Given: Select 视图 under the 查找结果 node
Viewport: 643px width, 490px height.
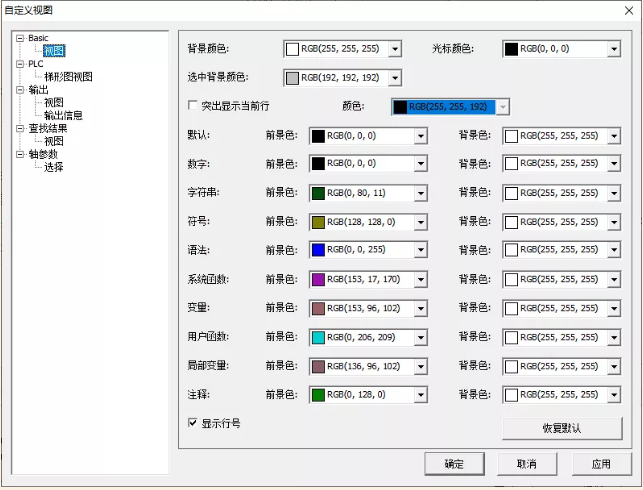Looking at the screenshot, I should [54, 141].
